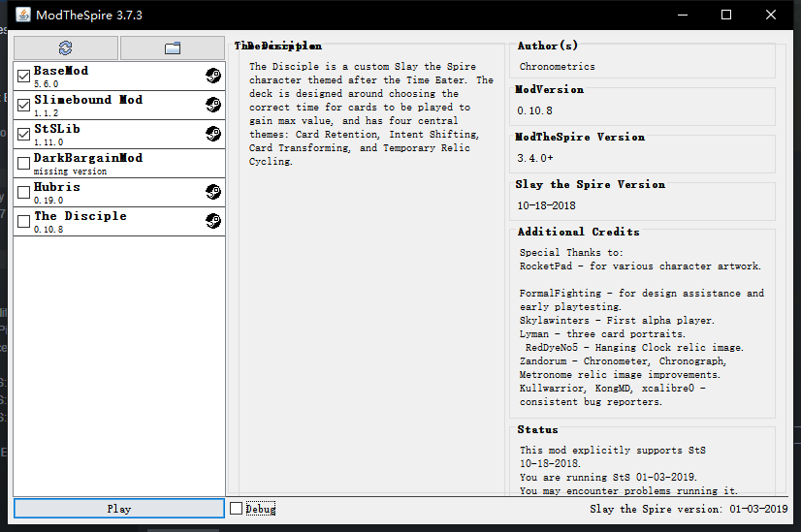
Task: Click the ModVersion value 0.10.8 in details
Action: click(x=534, y=110)
